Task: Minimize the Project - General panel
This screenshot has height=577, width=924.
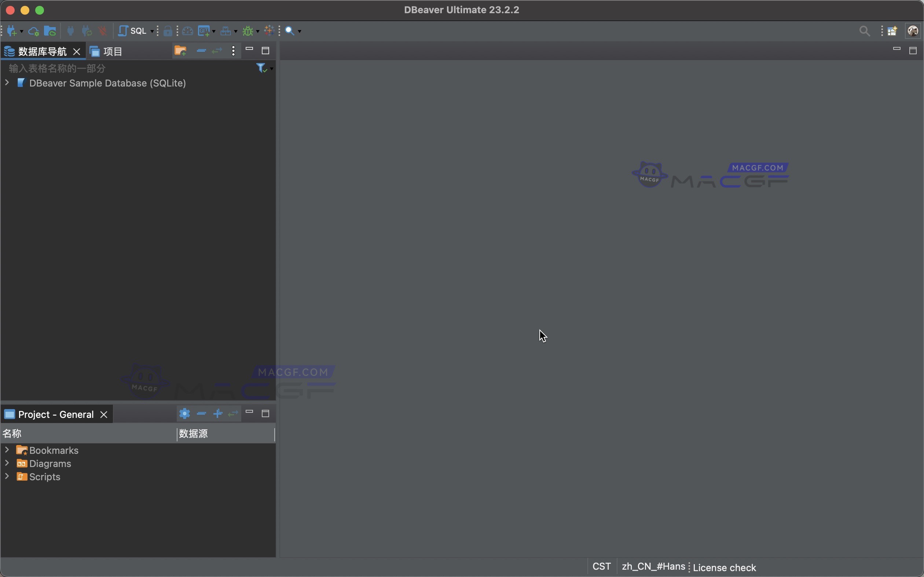Action: tap(249, 412)
